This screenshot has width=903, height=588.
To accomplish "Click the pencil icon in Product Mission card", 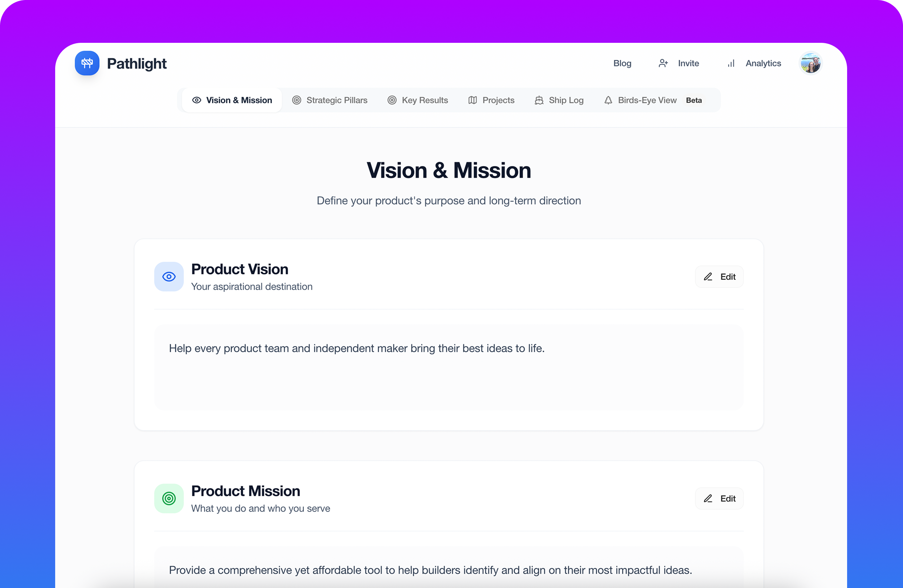I will (x=708, y=498).
